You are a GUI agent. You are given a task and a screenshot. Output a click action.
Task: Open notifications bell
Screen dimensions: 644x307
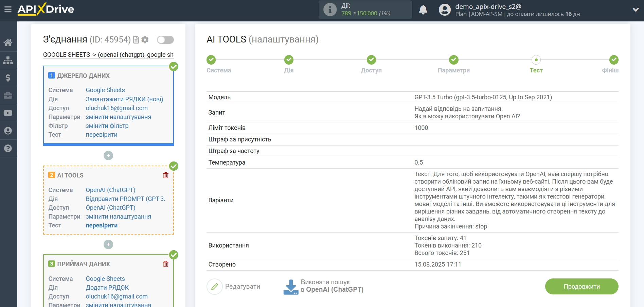(423, 10)
